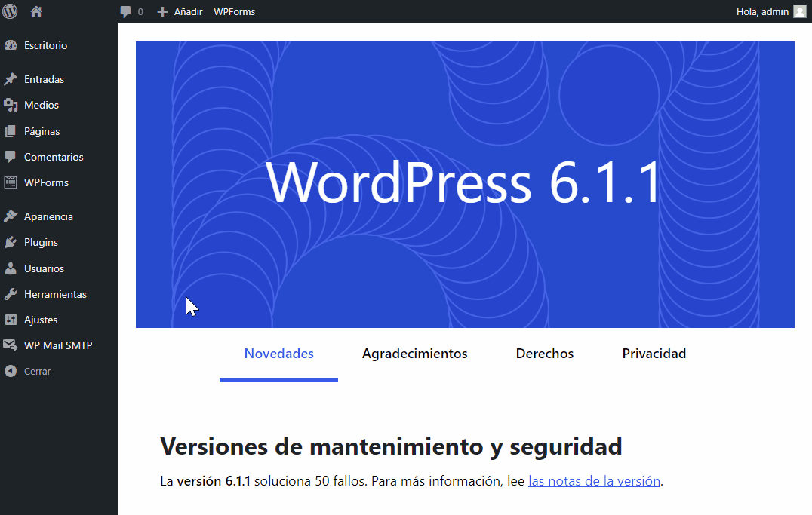This screenshot has width=812, height=515.
Task: Open the Añadir admin bar menu
Action: 188,11
